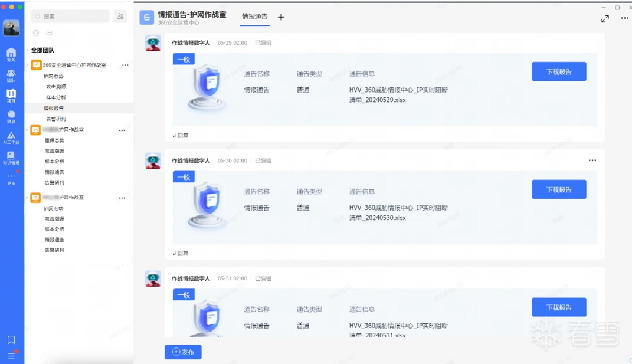The image size is (632, 364).
Task: Collapse the 360安全运营中心护网作战室 group
Action: (x=28, y=65)
